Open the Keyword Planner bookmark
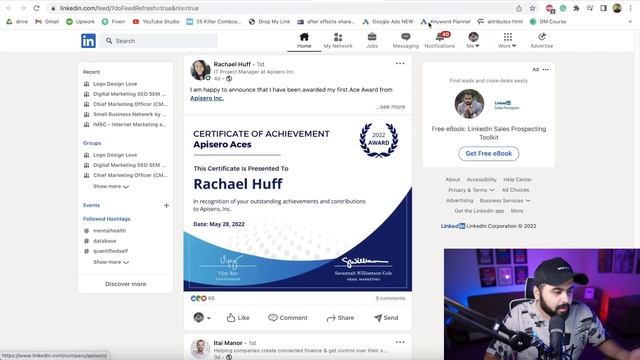 (446, 22)
